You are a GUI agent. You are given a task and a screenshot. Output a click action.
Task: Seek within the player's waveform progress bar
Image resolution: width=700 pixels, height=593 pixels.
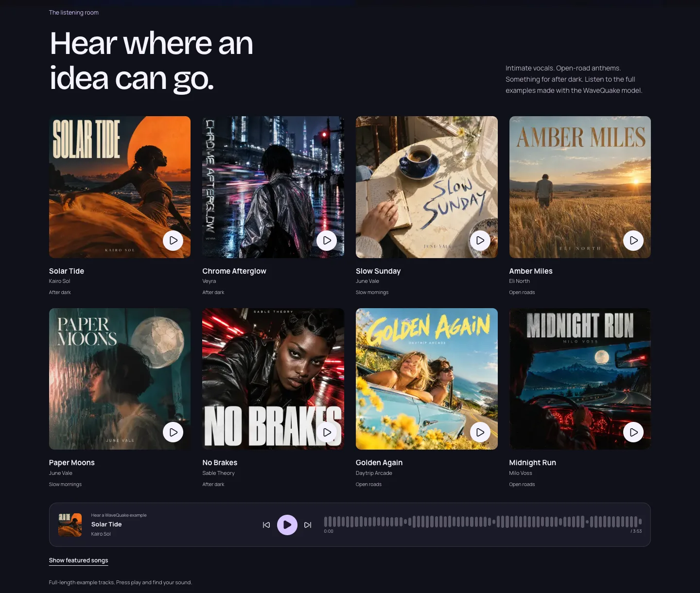point(483,522)
